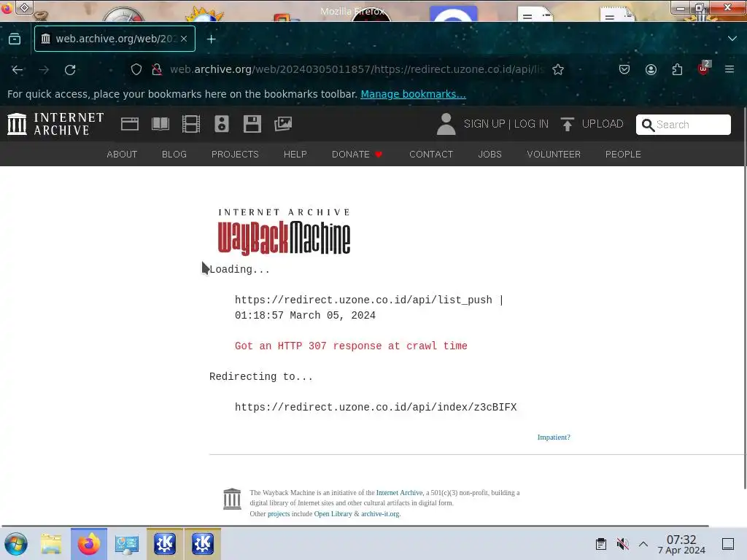747x560 pixels.
Task: Open the file manager taskbar icon
Action: tap(51, 544)
